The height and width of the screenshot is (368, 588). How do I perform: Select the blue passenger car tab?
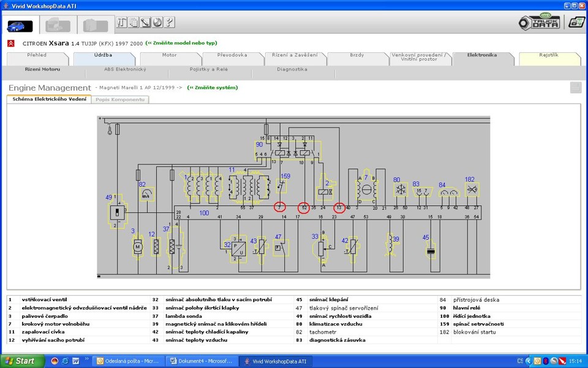[20, 26]
